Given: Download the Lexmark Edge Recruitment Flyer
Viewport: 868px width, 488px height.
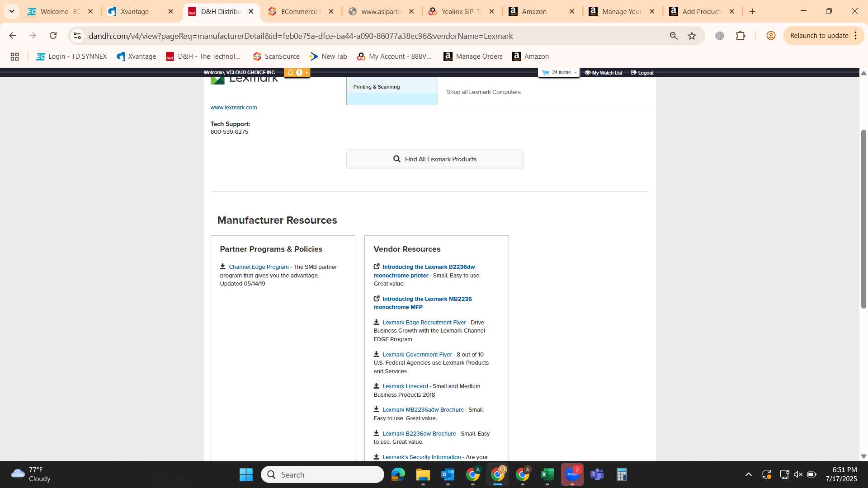Looking at the screenshot, I should pyautogui.click(x=424, y=322).
